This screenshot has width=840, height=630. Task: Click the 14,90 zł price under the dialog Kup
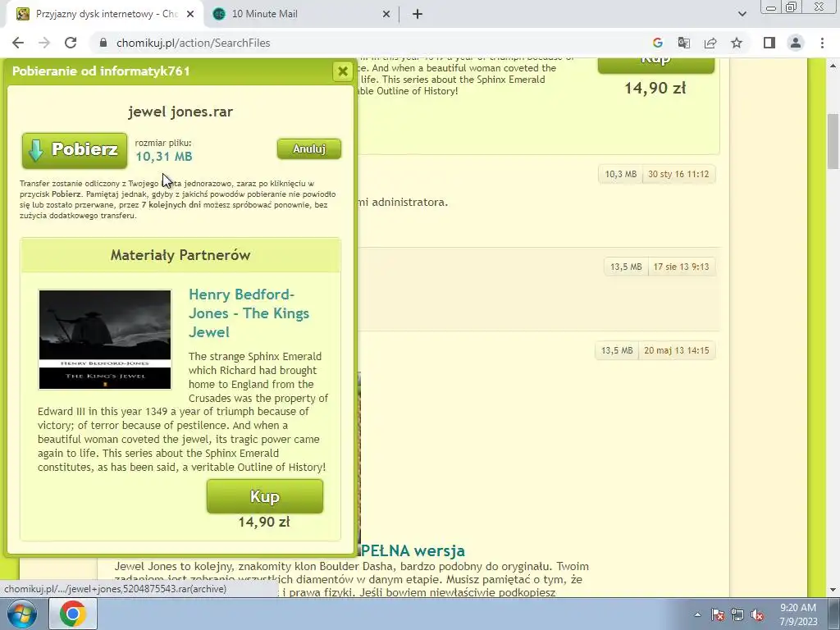point(264,522)
